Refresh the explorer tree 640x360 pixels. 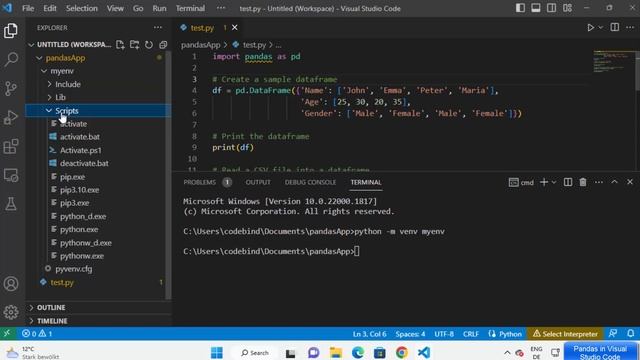(149, 44)
